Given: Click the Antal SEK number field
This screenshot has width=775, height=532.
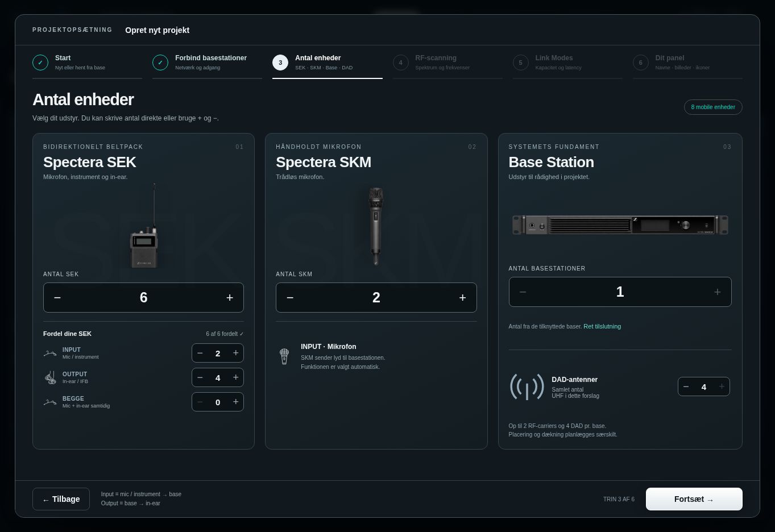Looking at the screenshot, I should pos(143,297).
